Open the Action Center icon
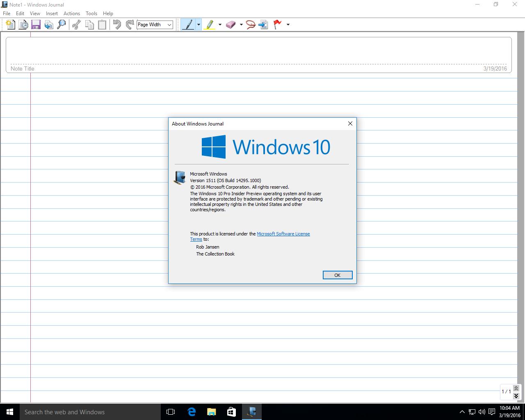 point(491,412)
